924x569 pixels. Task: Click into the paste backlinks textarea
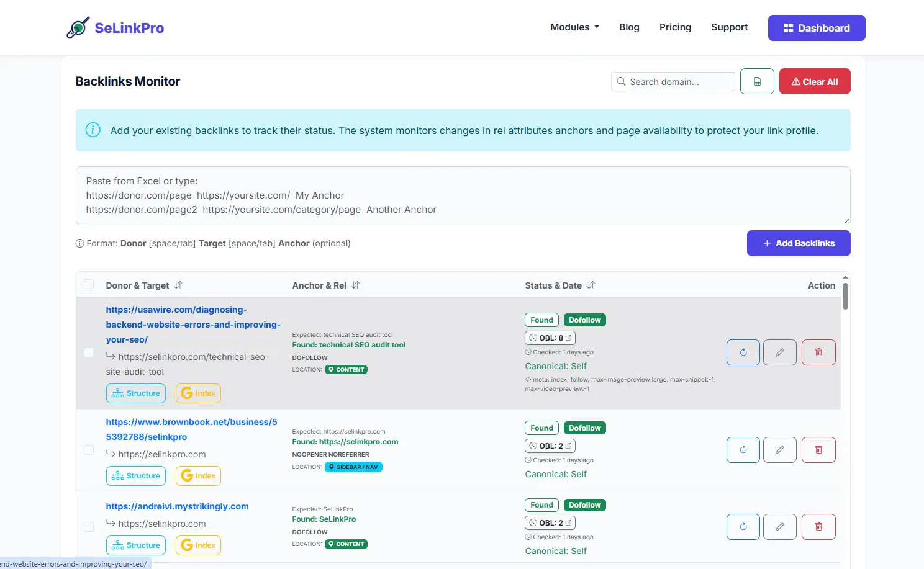tap(463, 195)
